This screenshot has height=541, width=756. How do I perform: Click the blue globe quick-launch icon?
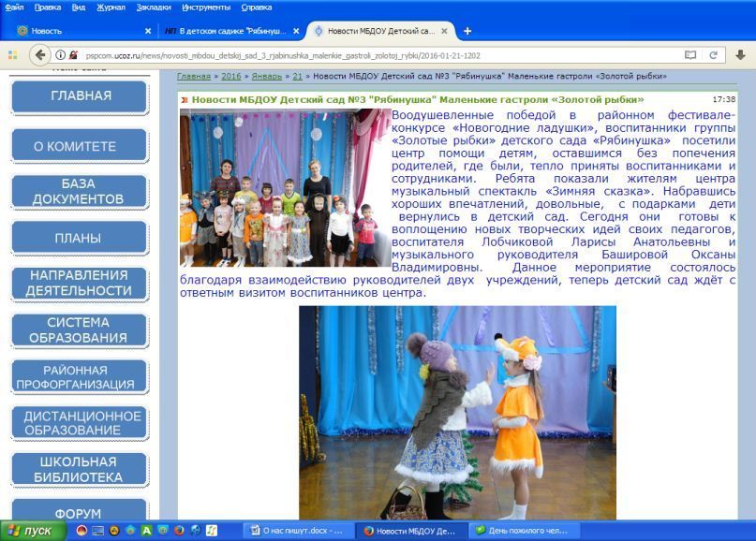(x=195, y=531)
